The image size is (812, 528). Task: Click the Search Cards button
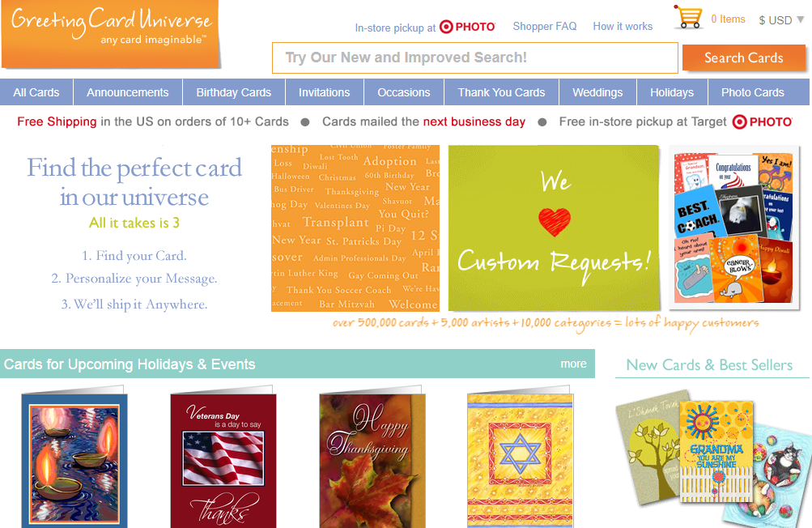click(x=744, y=57)
